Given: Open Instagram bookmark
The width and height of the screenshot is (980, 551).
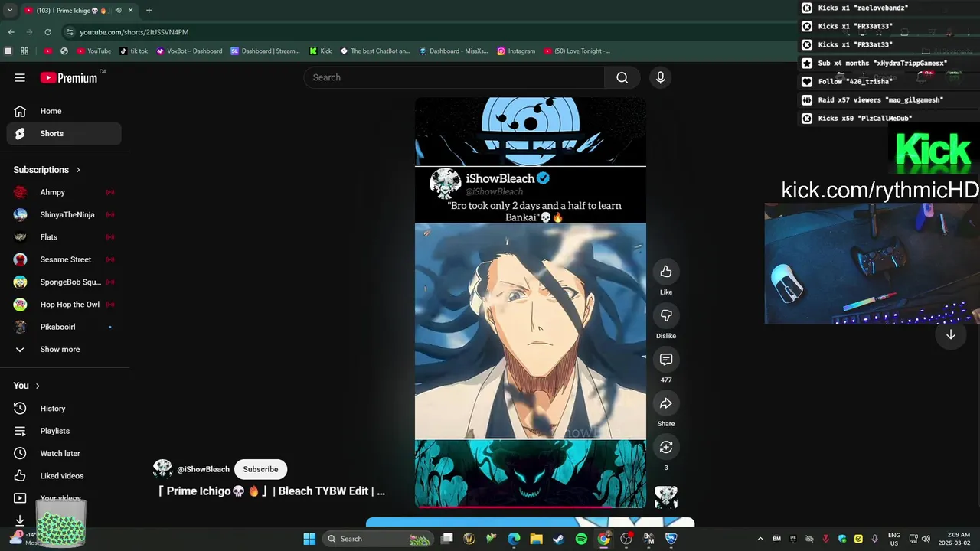Looking at the screenshot, I should [516, 51].
